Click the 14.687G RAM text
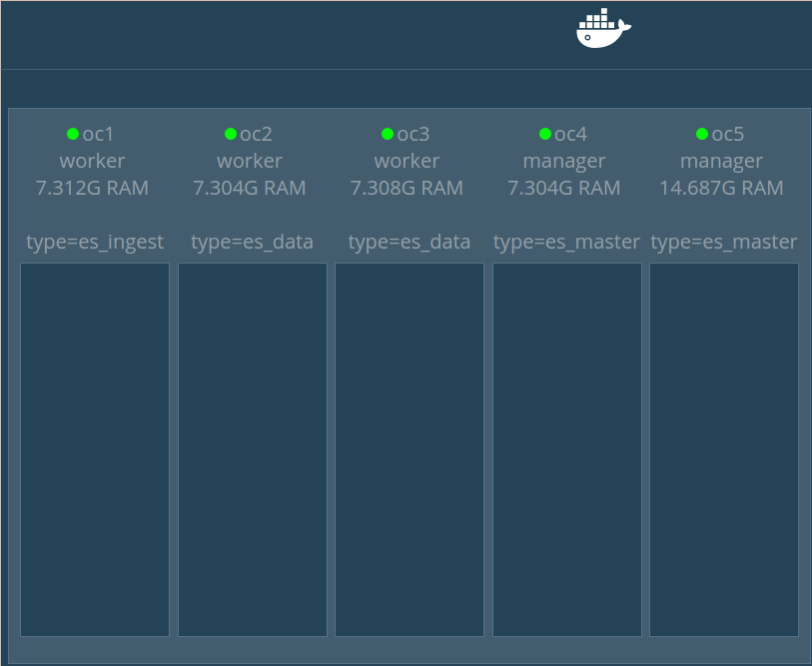 721,188
